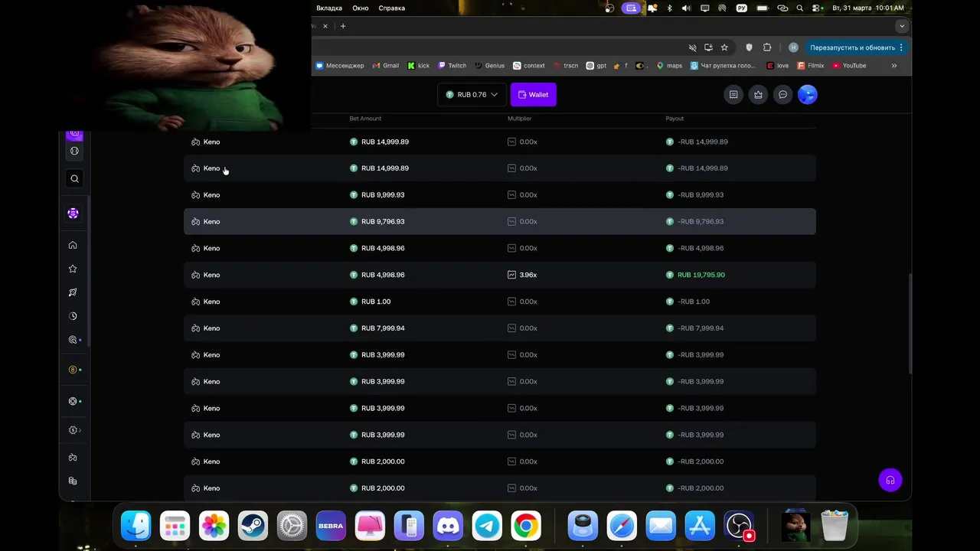This screenshot has width=980, height=551.
Task: Open the maps bookmark
Action: 669,66
